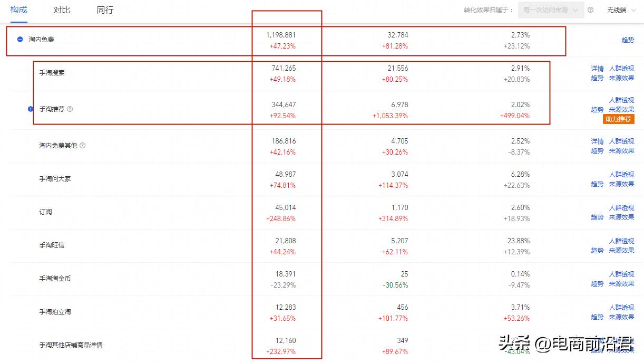Open the 每一次访问来源 dropdown

click(551, 10)
